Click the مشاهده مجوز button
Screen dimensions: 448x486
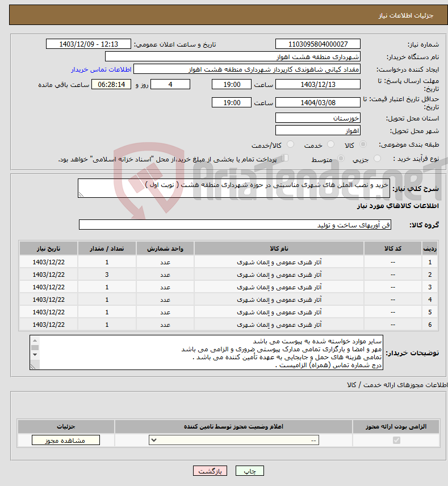pos(66,440)
